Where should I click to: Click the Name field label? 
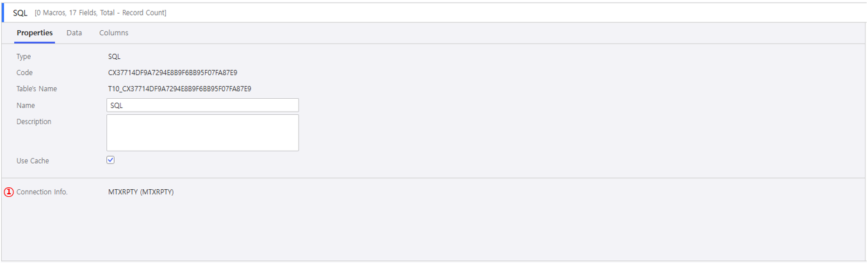pos(26,105)
